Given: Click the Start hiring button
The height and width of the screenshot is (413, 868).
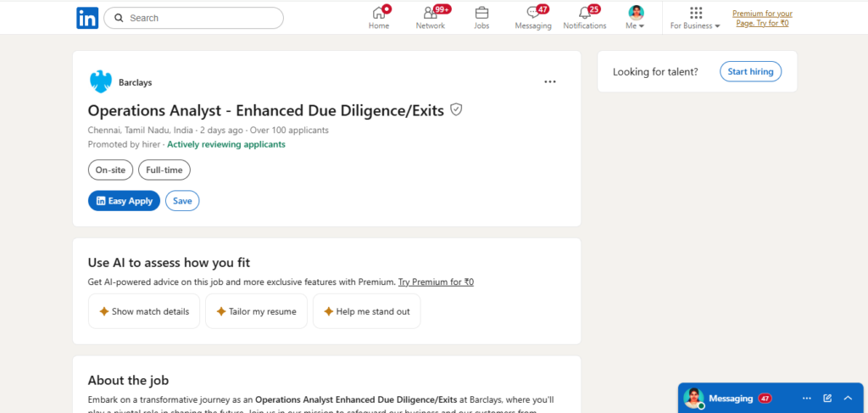Looking at the screenshot, I should pos(751,72).
